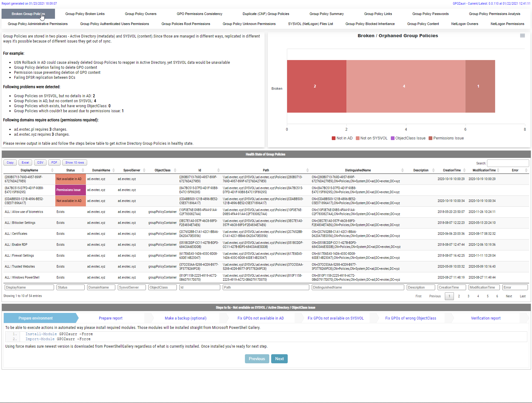Toggle 'Not in AD' series in chart legend
Image resolution: width=532 pixels, height=403 pixels.
click(344, 138)
